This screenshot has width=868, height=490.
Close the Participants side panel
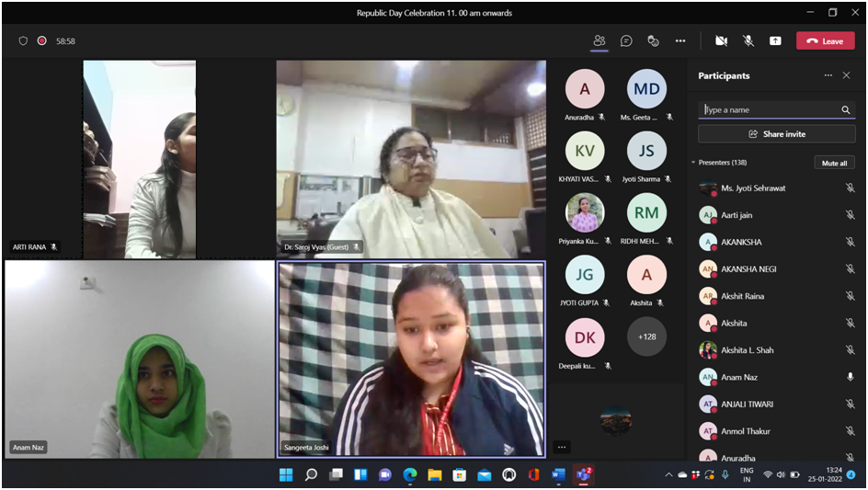[x=846, y=75]
